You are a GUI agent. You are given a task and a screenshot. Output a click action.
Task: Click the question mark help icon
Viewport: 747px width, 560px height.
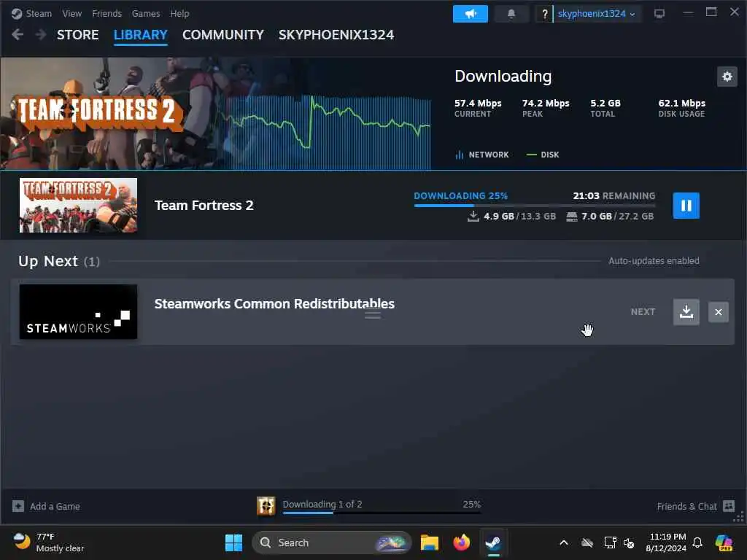[x=544, y=15]
